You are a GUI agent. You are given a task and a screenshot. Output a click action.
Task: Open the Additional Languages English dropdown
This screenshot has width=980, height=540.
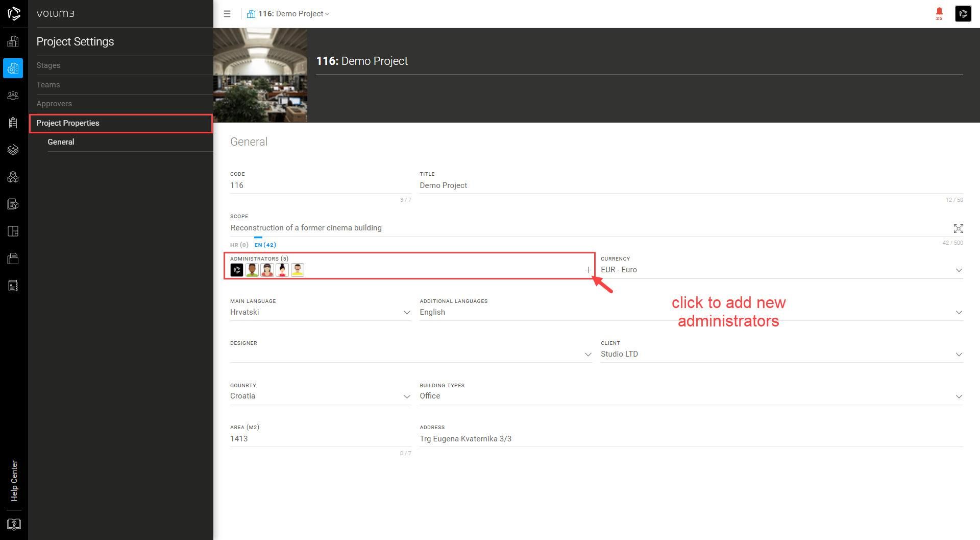[x=691, y=312]
